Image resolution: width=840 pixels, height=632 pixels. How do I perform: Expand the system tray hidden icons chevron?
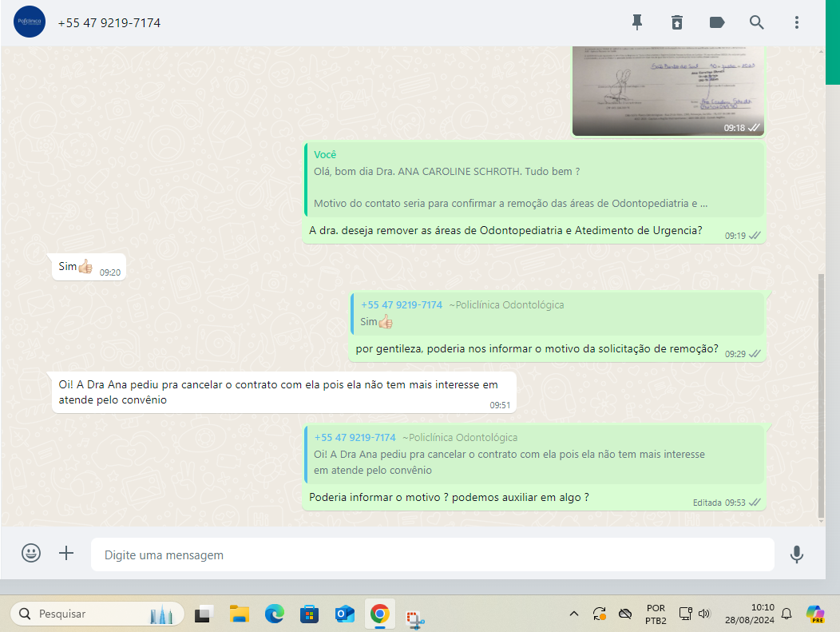click(573, 614)
